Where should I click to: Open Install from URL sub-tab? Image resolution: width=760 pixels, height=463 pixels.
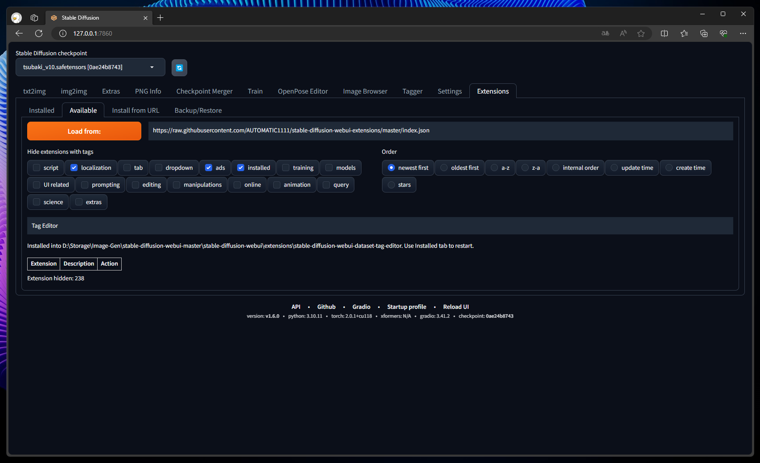[x=135, y=111]
